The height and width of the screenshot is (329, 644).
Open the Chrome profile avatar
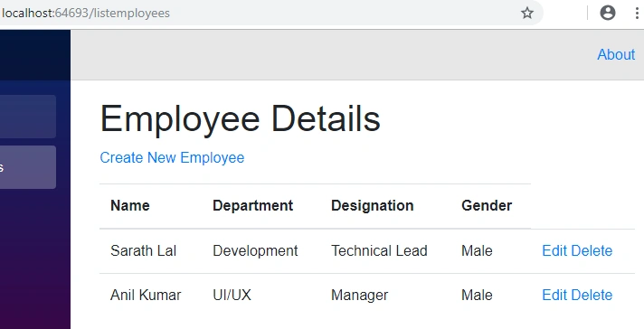(608, 13)
